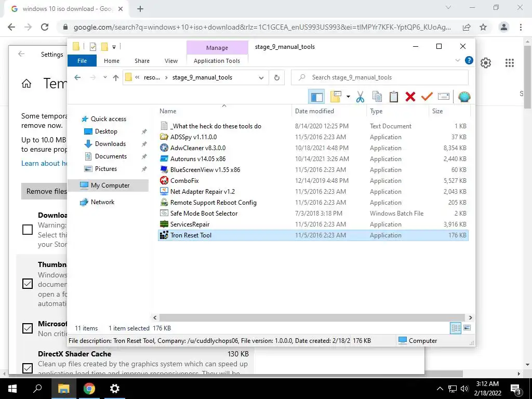Open the View ribbon tab
Screen dimensions: 532x399
[171, 61]
